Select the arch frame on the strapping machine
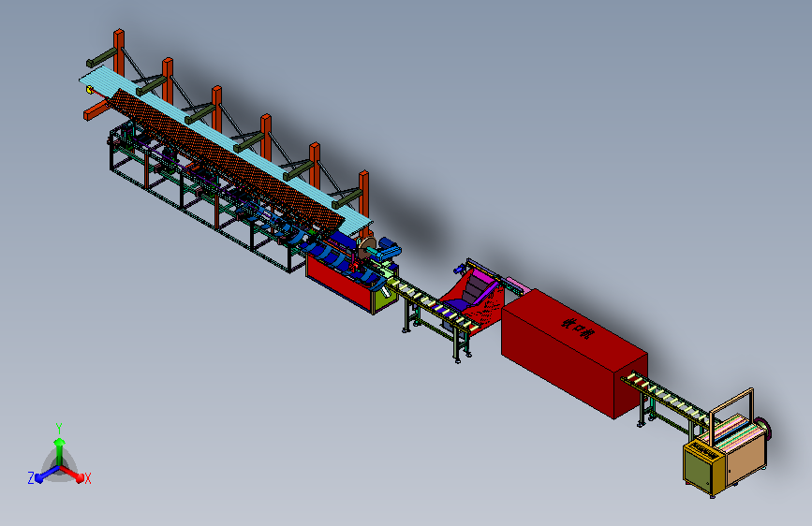The height and width of the screenshot is (526, 812). (x=731, y=416)
